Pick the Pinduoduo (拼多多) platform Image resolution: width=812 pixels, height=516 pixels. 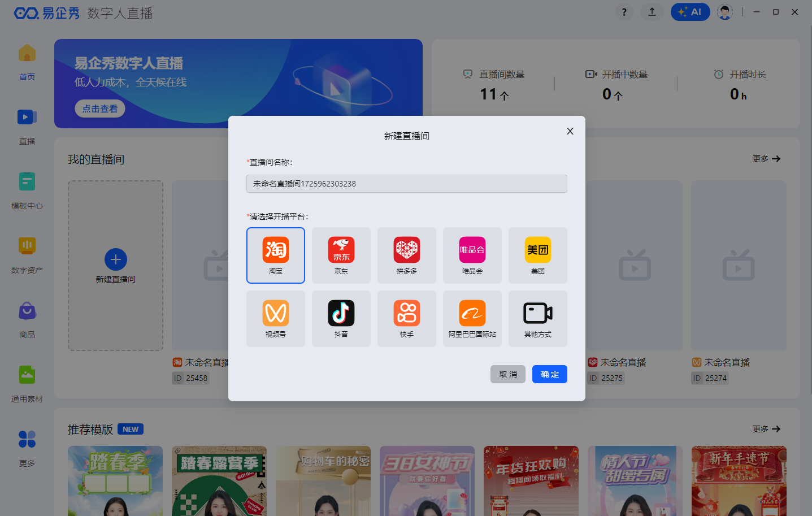[407, 255]
